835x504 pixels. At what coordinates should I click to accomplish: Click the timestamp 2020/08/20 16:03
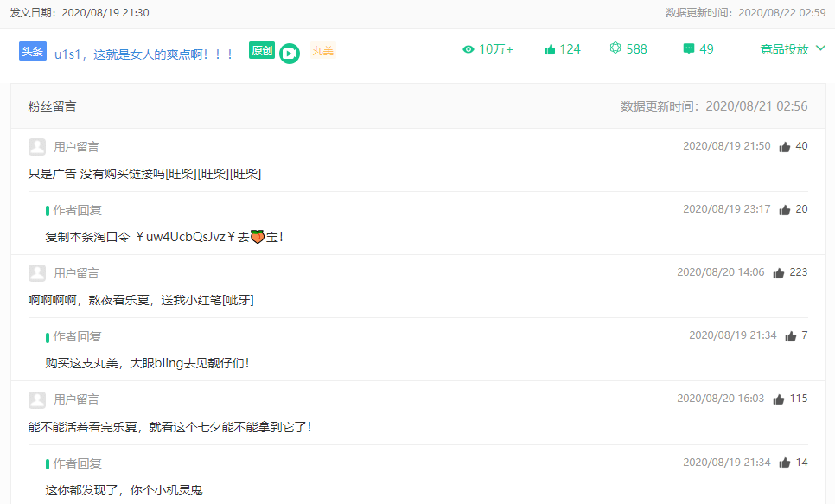[721, 399]
